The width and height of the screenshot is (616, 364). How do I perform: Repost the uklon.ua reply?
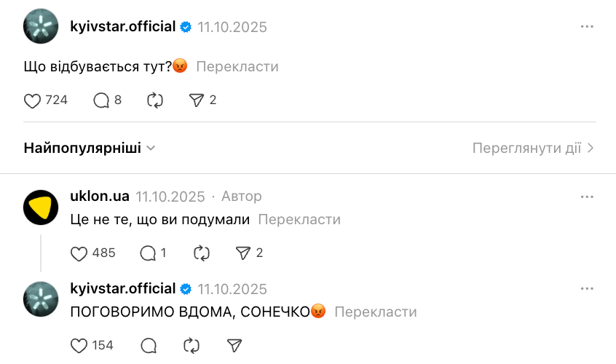(202, 253)
